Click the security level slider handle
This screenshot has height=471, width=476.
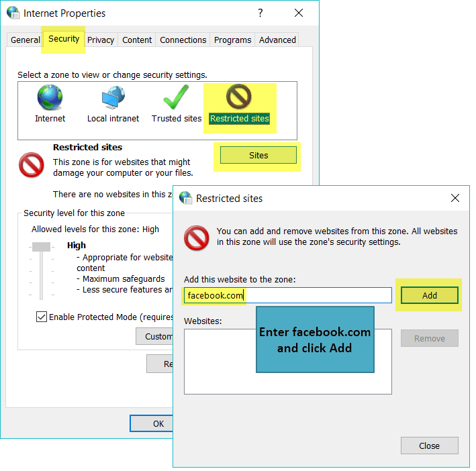tap(41, 246)
